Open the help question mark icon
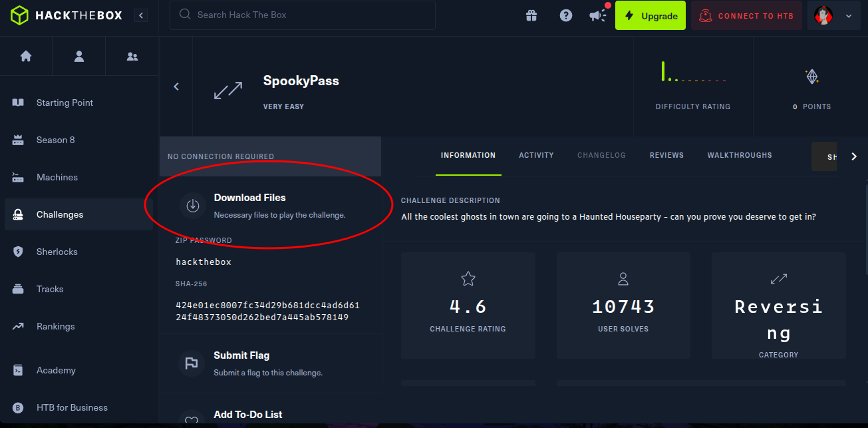 point(566,15)
